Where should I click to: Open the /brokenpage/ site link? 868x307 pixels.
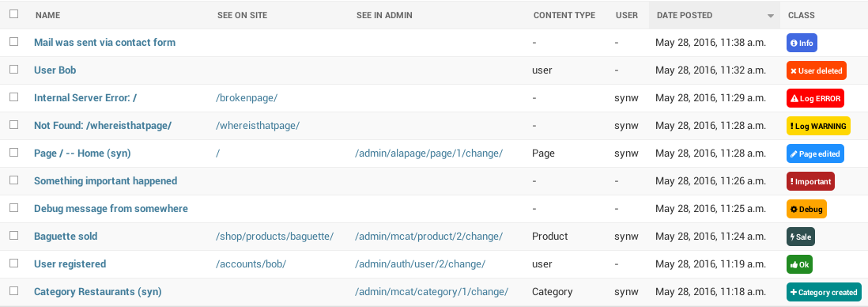[x=247, y=98]
